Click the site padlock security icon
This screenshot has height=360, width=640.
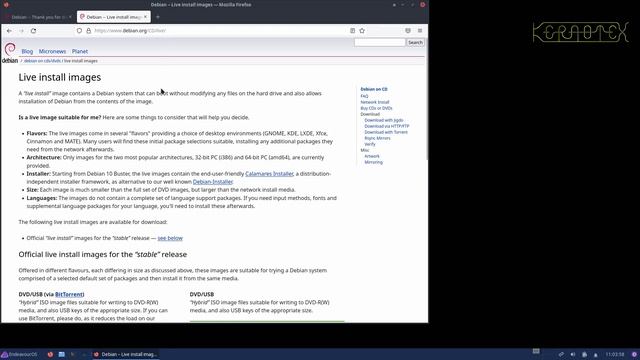point(88,31)
